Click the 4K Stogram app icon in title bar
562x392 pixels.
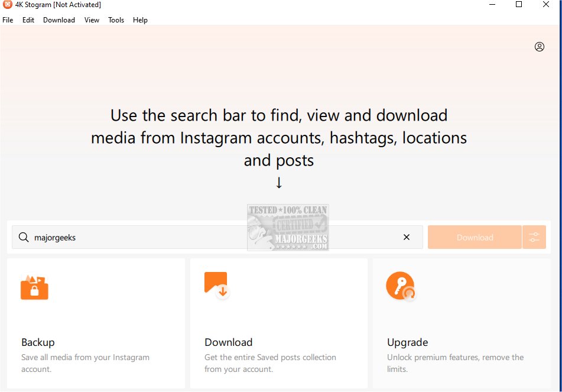(x=7, y=5)
